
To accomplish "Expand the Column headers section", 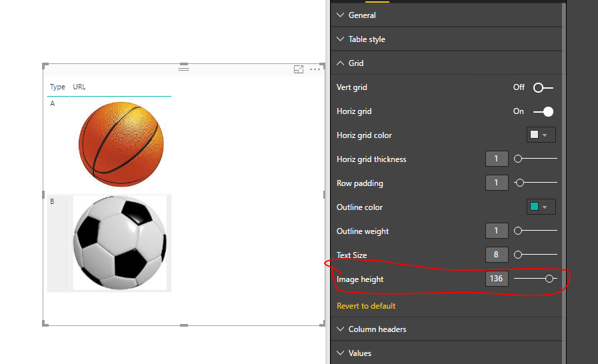I will click(x=447, y=329).
